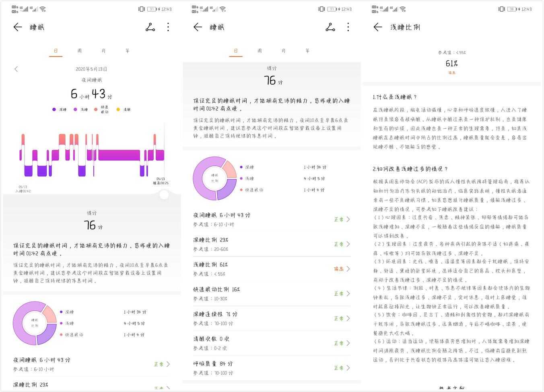Viewport: 544px width, 392px height.
Task: Tap Wi-Fi status icon on 浅睡比例 page
Action: pos(403,9)
